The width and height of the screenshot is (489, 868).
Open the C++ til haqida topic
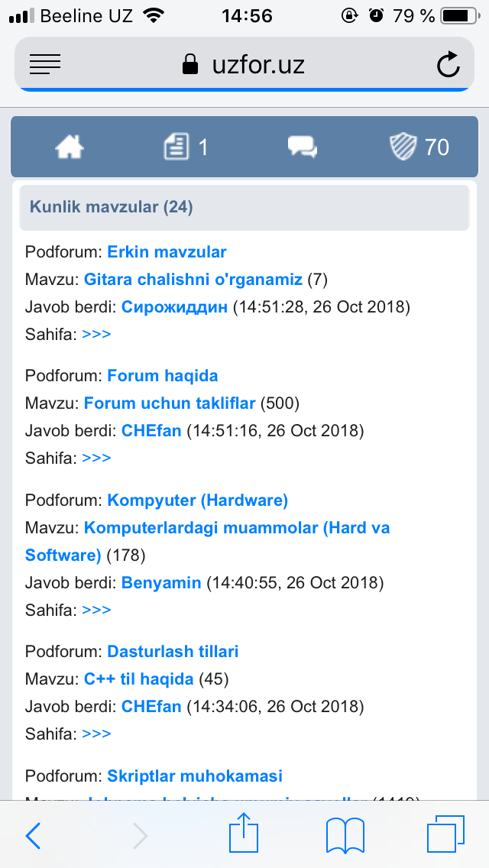[x=138, y=679]
